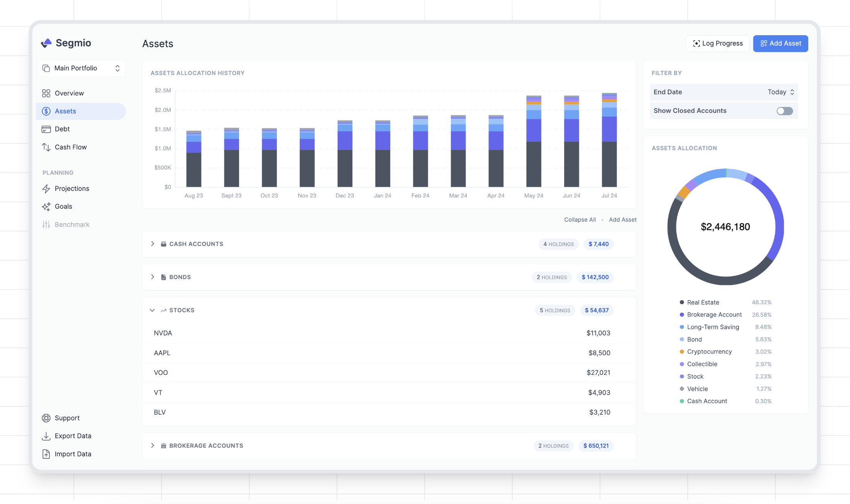Click the Export Data download icon
The width and height of the screenshot is (850, 504).
46,436
